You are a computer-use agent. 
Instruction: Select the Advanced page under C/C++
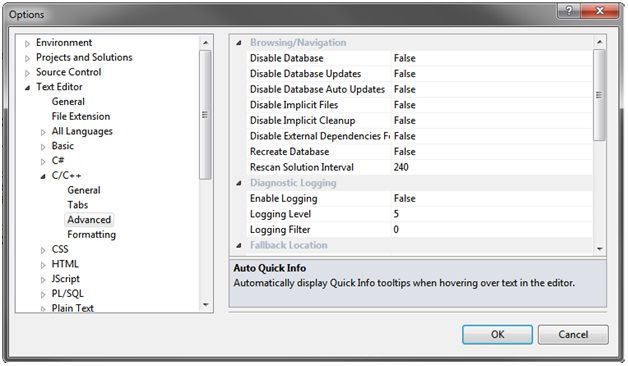(x=89, y=220)
